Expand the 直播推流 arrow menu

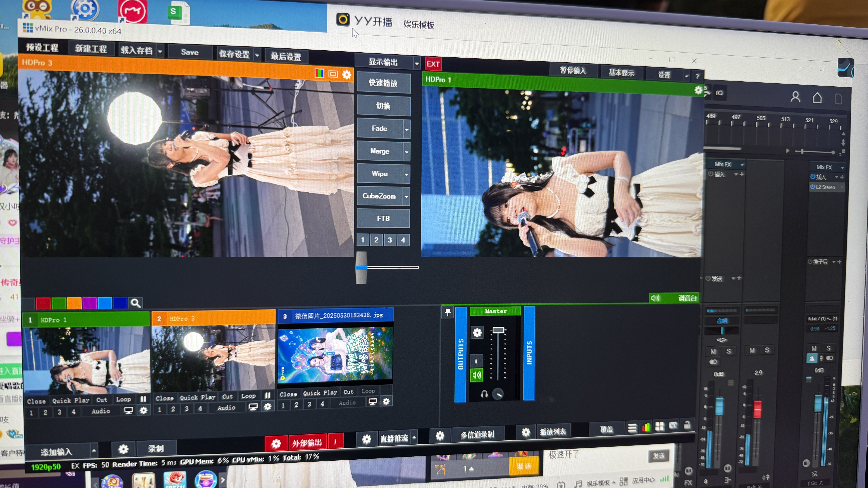tap(414, 437)
